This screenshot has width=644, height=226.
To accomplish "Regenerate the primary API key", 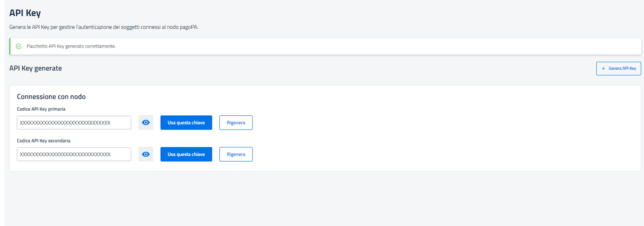I will [236, 123].
